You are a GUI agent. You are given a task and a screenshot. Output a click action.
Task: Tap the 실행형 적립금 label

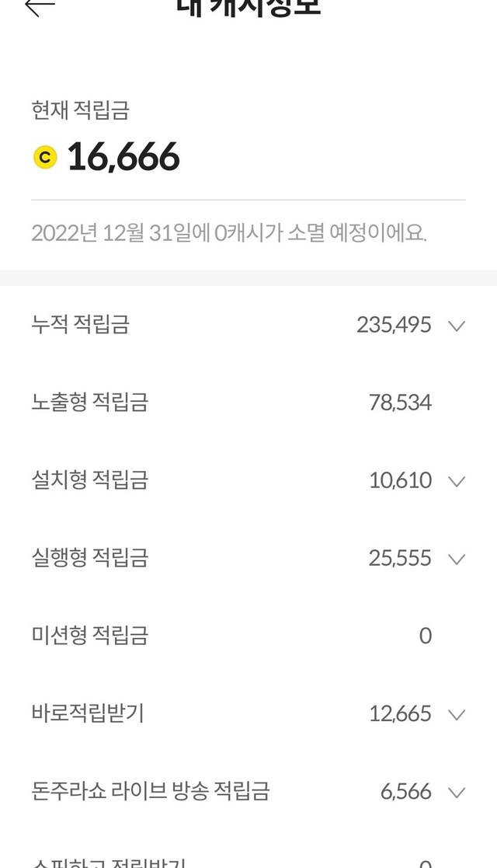tap(89, 557)
